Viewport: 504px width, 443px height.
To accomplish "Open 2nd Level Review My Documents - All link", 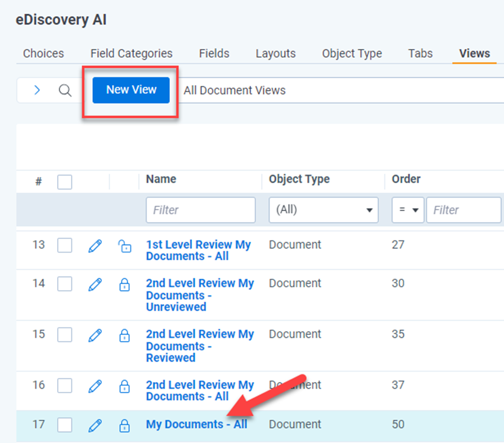I will pyautogui.click(x=200, y=391).
